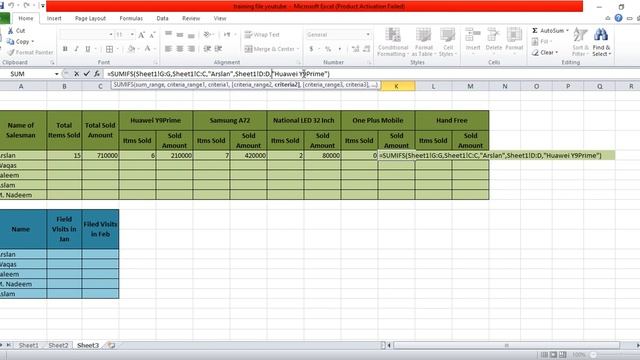Center text horizontally
Image resolution: width=640 pixels, height=360 pixels.
pos(180,49)
